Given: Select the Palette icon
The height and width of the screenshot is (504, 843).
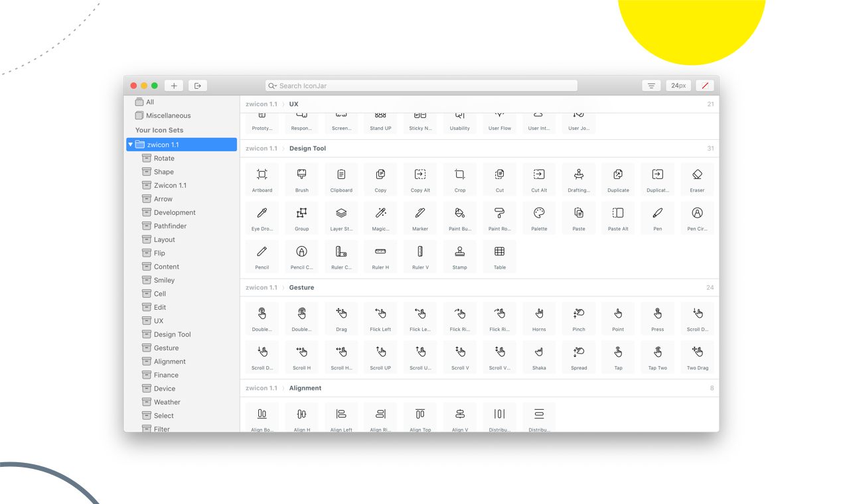Looking at the screenshot, I should 539,218.
